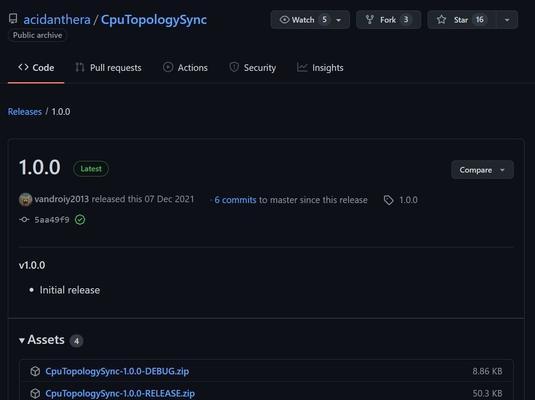Download CpuTopologySync-1.0.0-RELEASE.zip

pos(120,394)
